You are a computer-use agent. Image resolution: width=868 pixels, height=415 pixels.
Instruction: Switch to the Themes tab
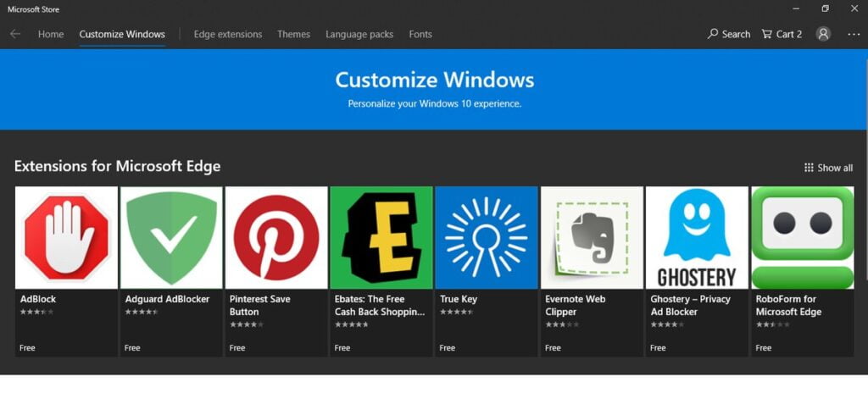(293, 35)
